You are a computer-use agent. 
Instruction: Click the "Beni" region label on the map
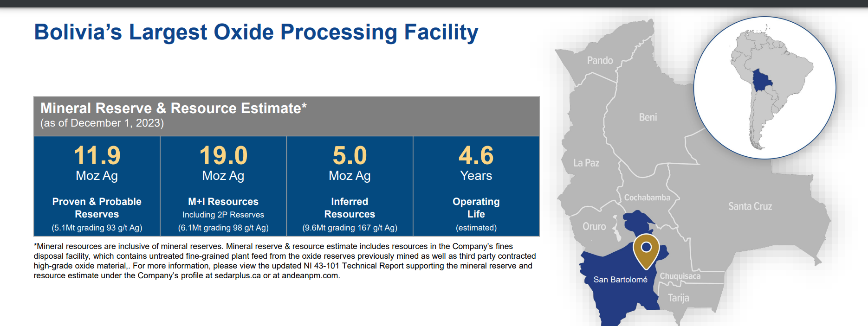pyautogui.click(x=648, y=117)
